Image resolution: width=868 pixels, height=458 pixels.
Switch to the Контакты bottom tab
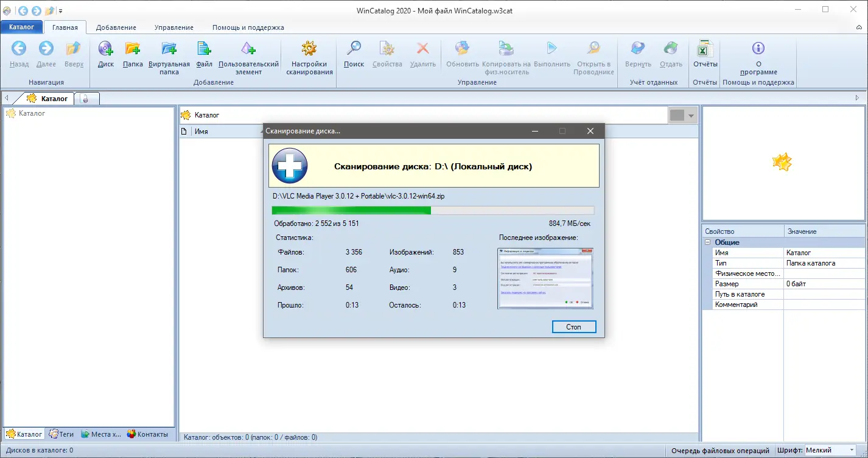point(147,434)
